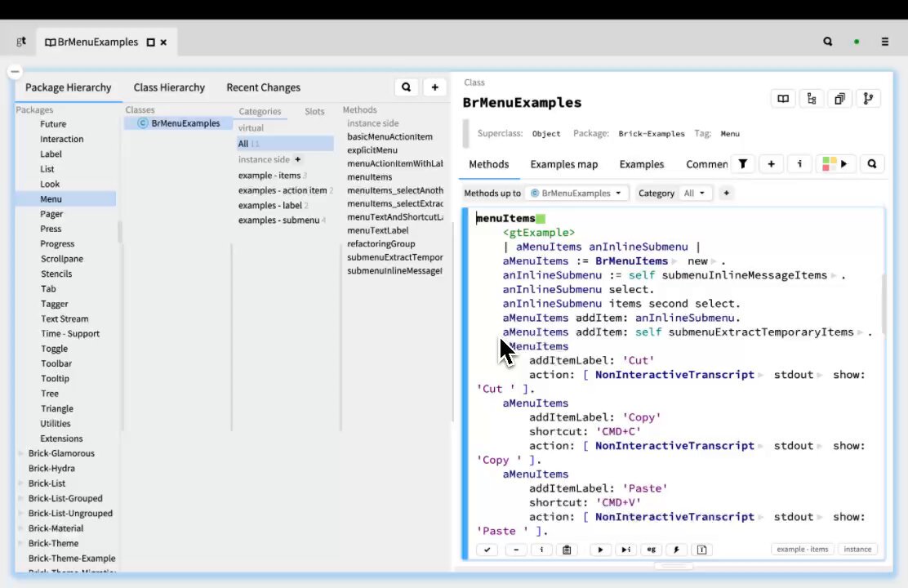Screen dimensions: 908x588
Task: Open the BrMenuExamples methods-up-to dropdown
Action: [x=576, y=193]
